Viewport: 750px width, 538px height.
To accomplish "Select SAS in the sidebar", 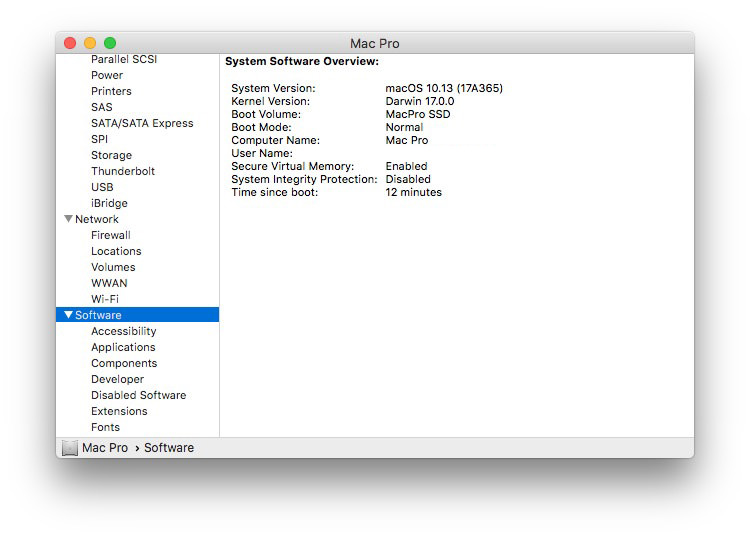I will [102, 107].
